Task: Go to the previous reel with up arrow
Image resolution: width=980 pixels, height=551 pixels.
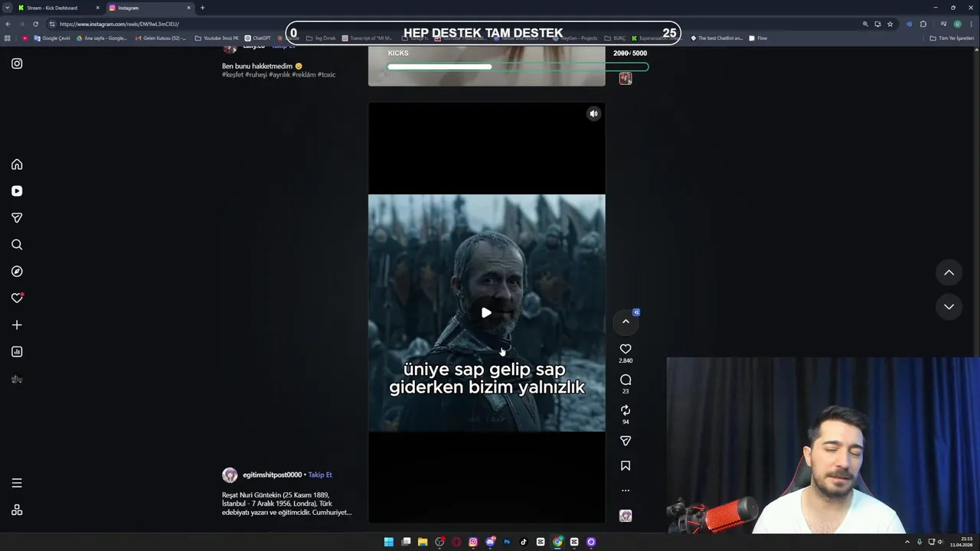Action: [949, 272]
